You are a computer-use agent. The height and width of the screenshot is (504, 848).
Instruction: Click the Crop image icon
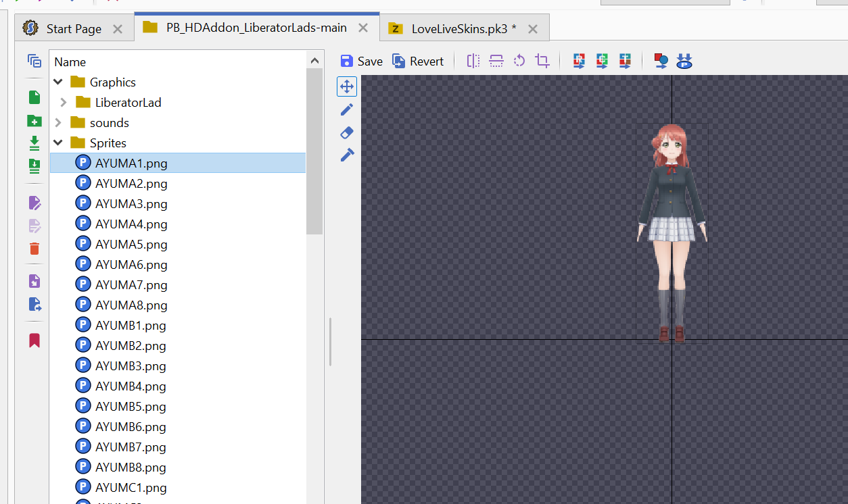click(542, 61)
